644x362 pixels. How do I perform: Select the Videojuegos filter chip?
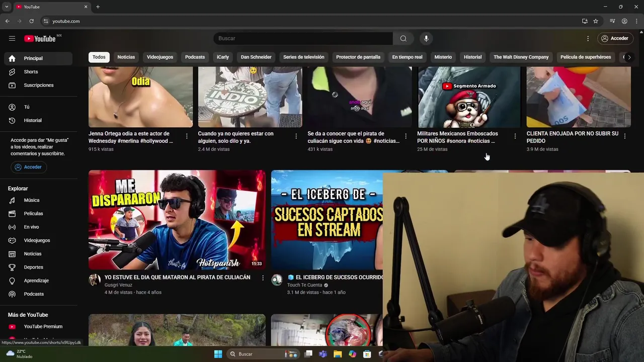tap(160, 57)
